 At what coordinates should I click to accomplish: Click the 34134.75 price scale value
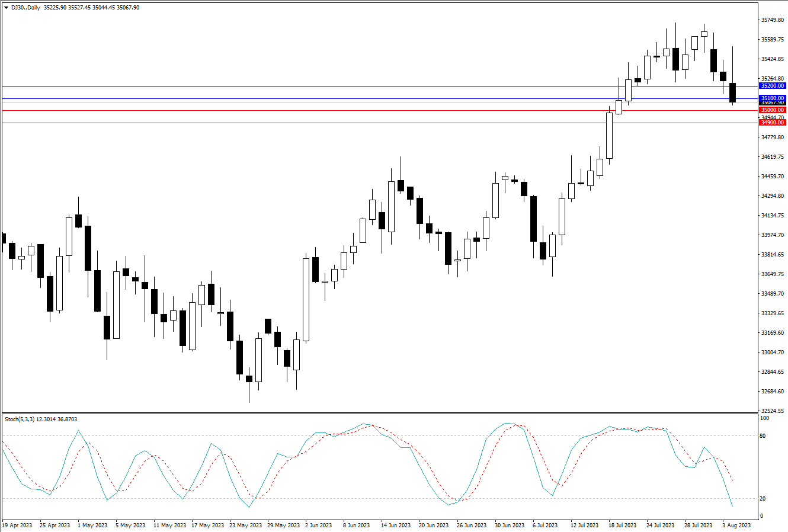pos(773,216)
